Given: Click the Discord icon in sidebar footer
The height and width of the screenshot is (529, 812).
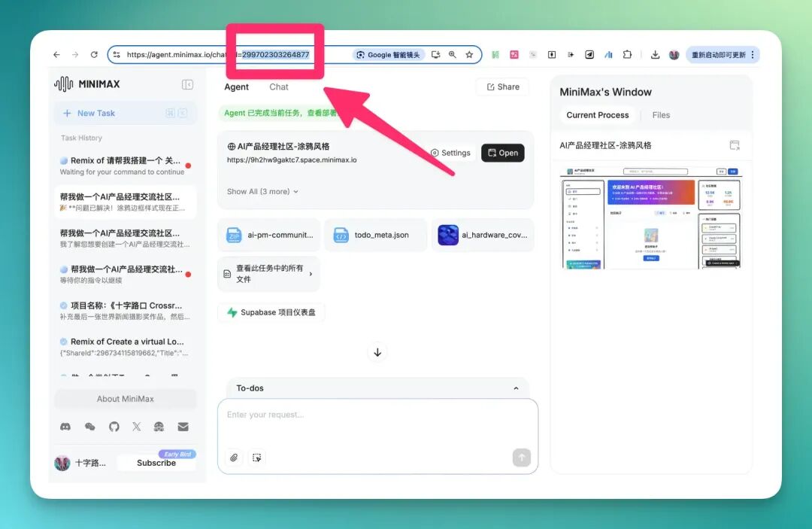Looking at the screenshot, I should click(x=65, y=427).
